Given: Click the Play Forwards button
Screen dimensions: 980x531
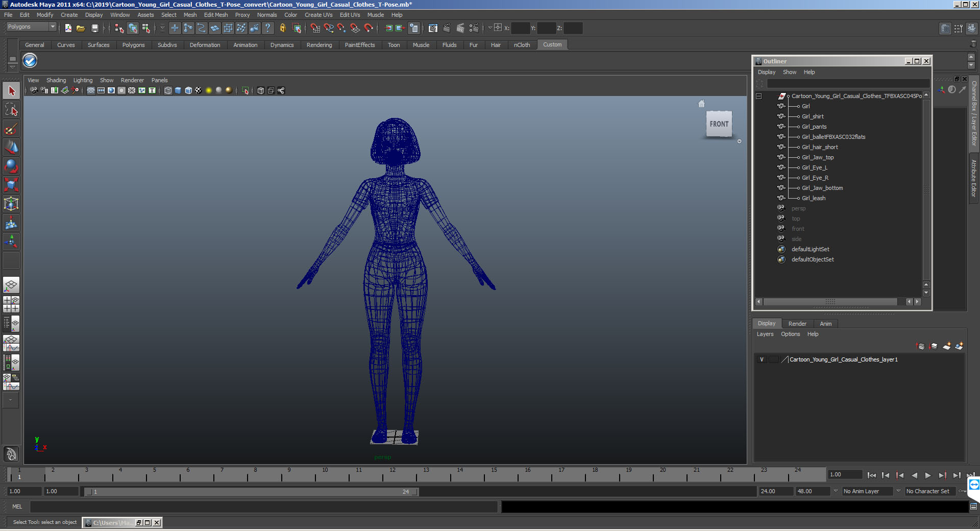Looking at the screenshot, I should click(x=928, y=475).
